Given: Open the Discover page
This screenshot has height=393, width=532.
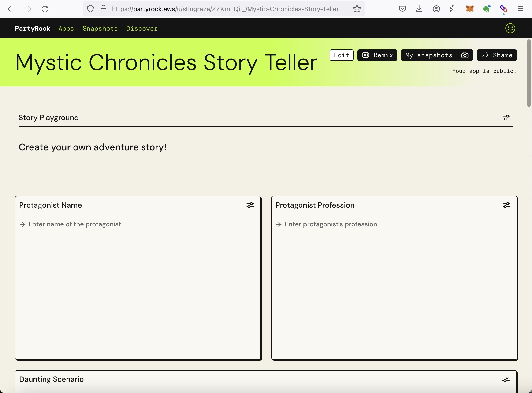Looking at the screenshot, I should click(x=142, y=28).
